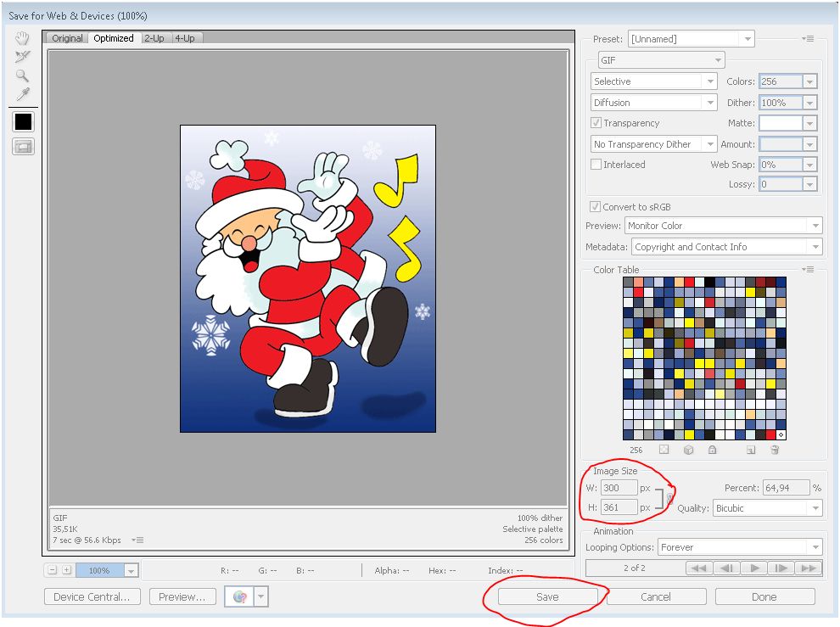840x627 pixels.
Task: Open the Color Table panel menu
Action: pos(809,270)
